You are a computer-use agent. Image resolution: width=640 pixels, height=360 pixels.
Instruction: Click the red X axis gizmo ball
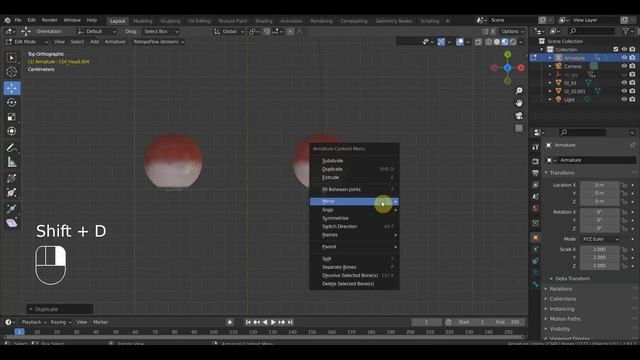pos(521,68)
